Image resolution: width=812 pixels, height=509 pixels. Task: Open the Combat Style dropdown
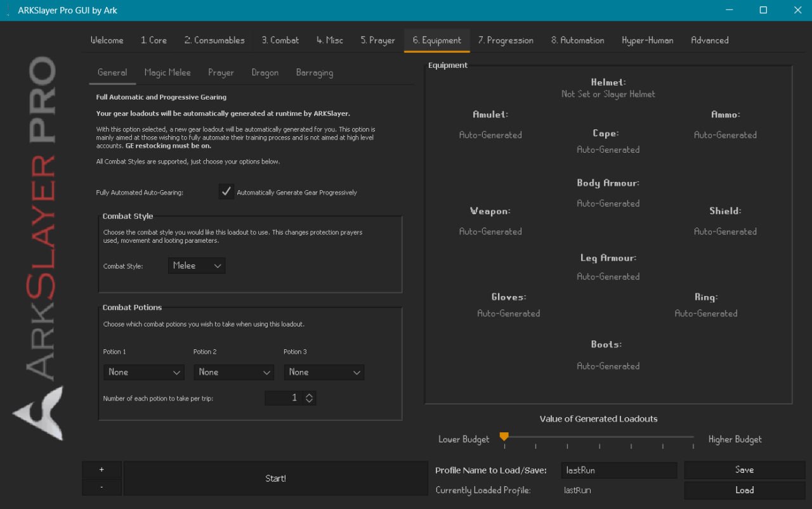point(197,266)
